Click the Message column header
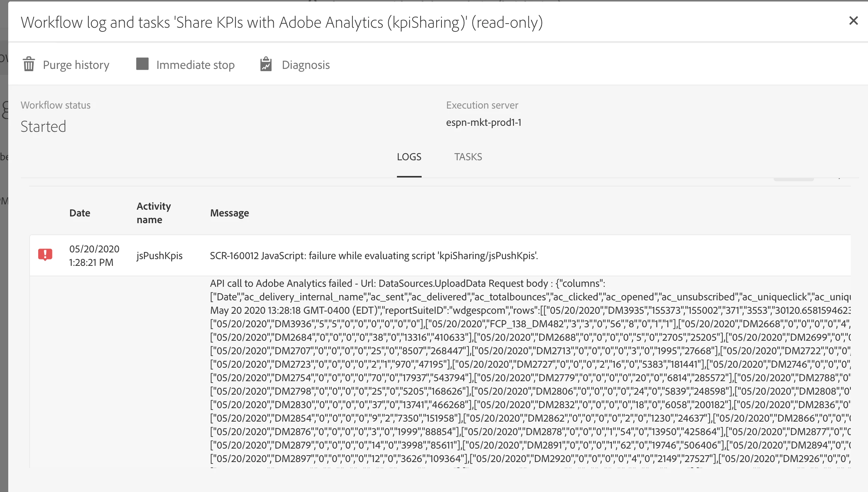The height and width of the screenshot is (492, 868). pos(230,213)
